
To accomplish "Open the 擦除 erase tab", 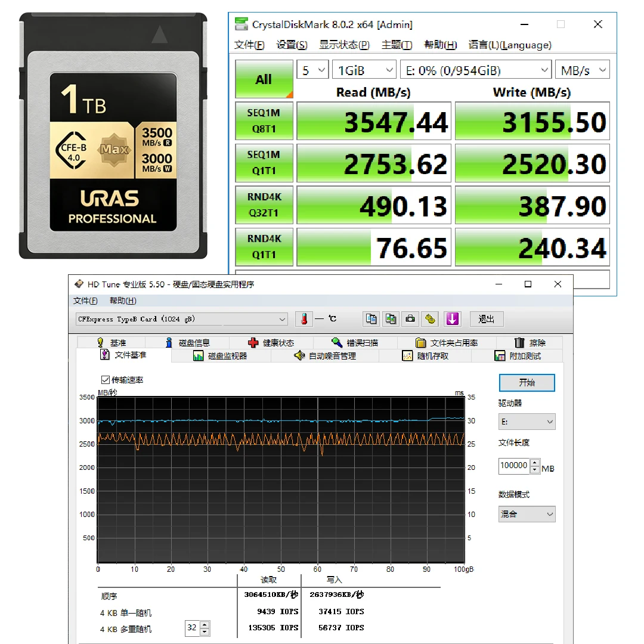I will (530, 342).
